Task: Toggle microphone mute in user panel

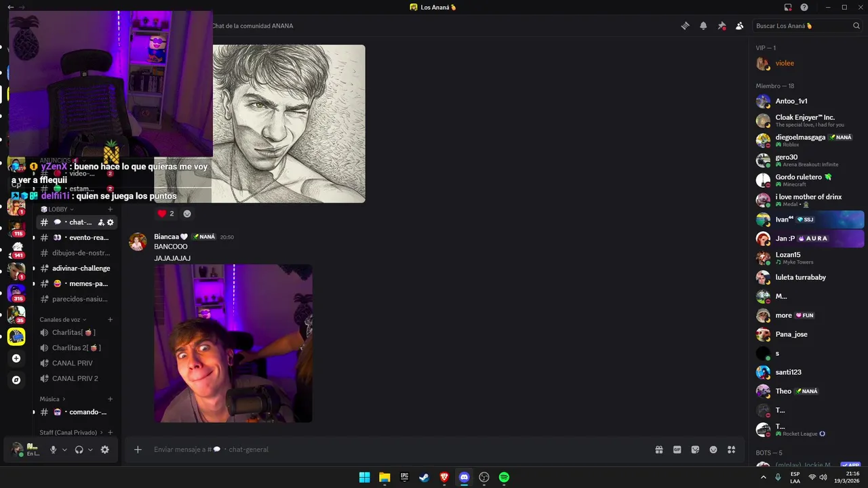Action: tap(53, 449)
